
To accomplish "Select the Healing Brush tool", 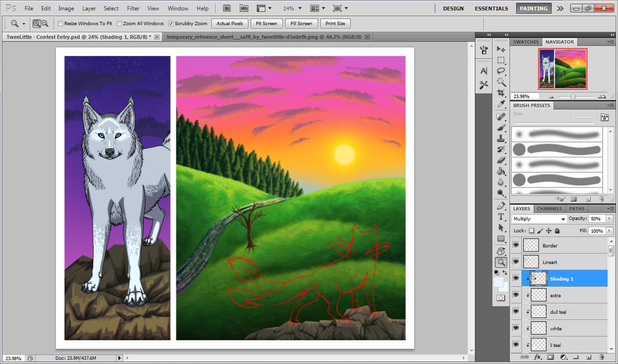I will 501,117.
